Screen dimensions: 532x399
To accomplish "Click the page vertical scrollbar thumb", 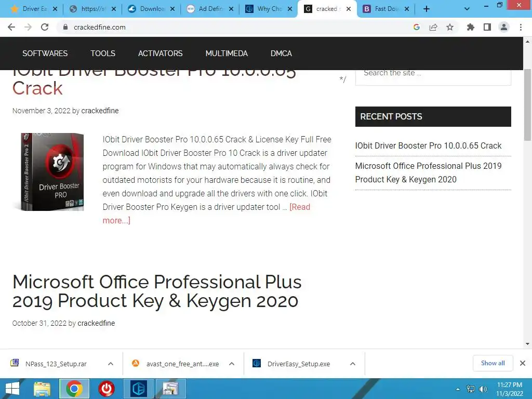I will click(x=528, y=105).
